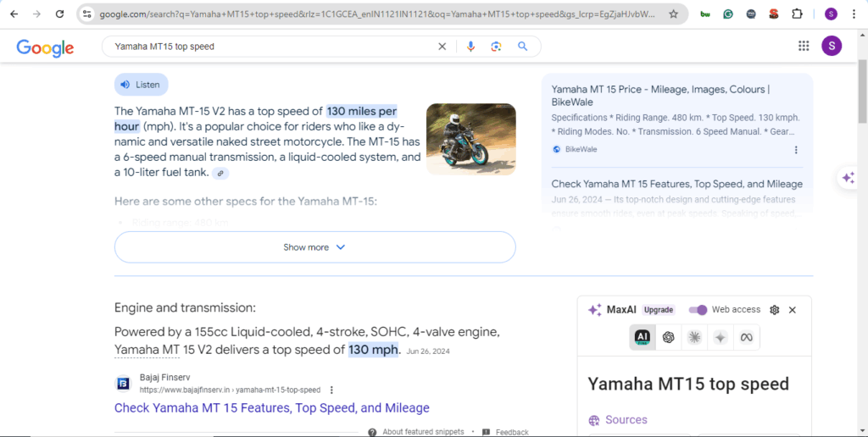Open the Google account avatar on page
The height and width of the screenshot is (437, 868).
coord(831,46)
